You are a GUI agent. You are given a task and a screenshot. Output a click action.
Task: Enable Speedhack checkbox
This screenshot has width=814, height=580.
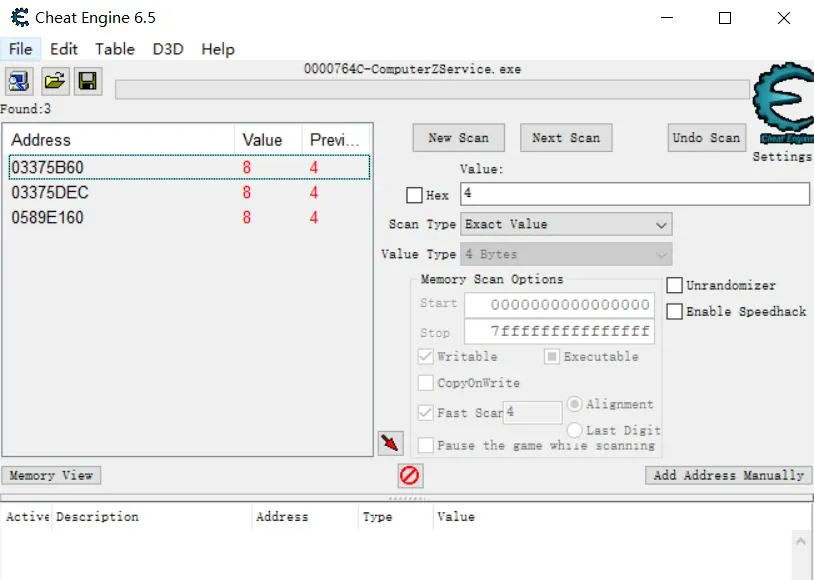[674, 312]
